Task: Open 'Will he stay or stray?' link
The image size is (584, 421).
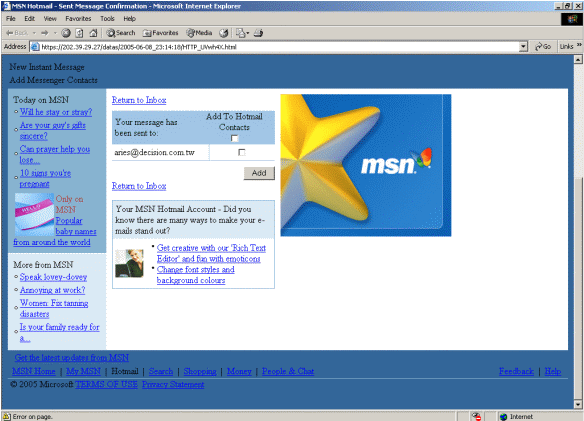Action: tap(56, 112)
